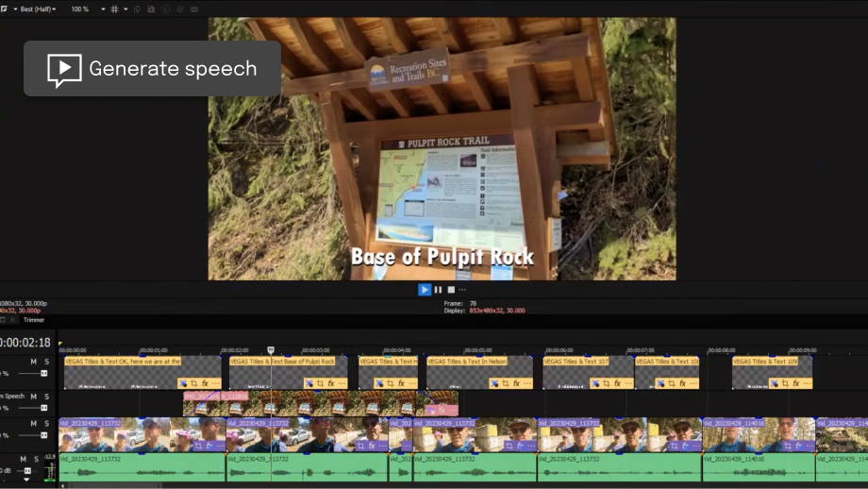
Task: Select the Vid_20230429_114016 audio clip
Action: point(759,467)
